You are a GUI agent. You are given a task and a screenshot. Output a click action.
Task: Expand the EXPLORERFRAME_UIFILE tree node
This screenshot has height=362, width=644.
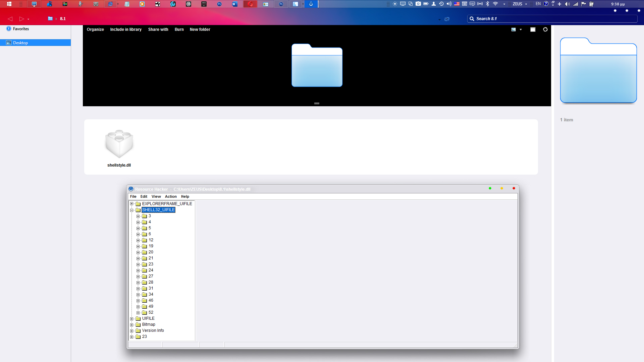pos(132,204)
